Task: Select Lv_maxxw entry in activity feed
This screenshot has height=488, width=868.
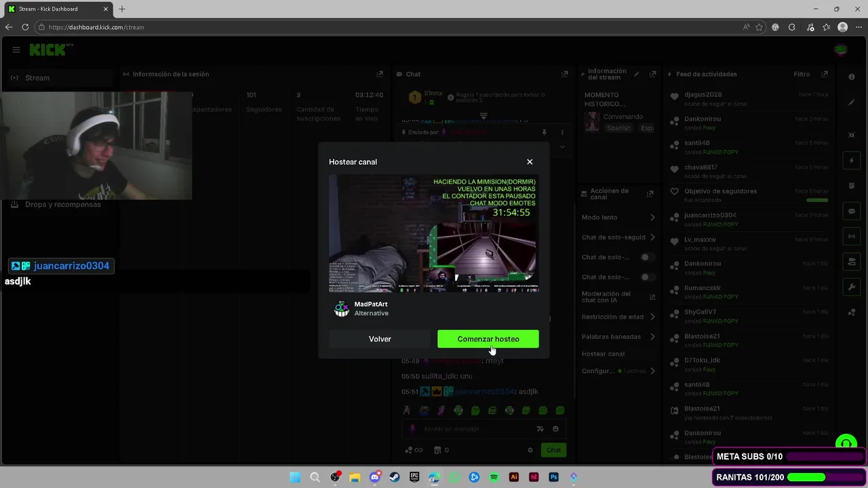Action: (x=748, y=243)
